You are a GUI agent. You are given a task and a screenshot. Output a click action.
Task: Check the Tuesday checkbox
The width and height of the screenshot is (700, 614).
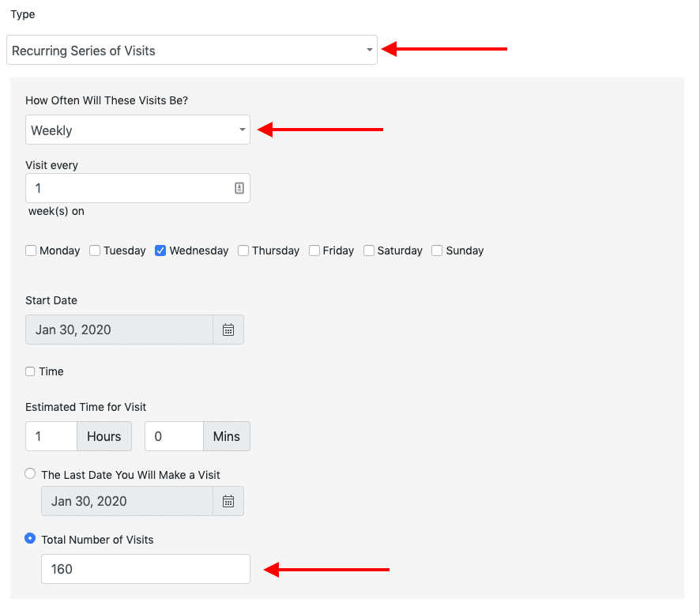pyautogui.click(x=95, y=250)
